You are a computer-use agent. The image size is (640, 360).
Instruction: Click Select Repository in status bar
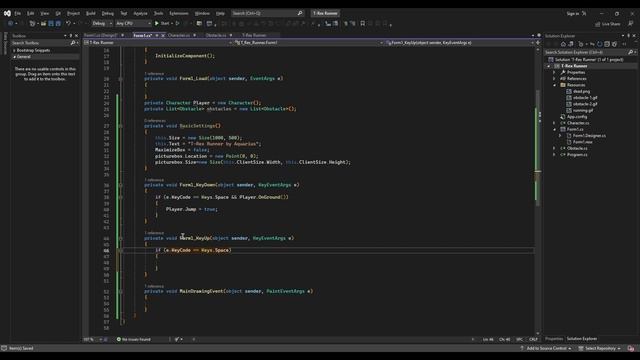(x=600, y=349)
